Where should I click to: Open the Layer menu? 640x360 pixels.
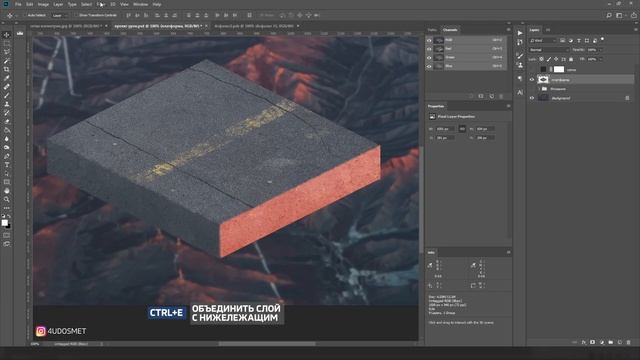click(58, 4)
